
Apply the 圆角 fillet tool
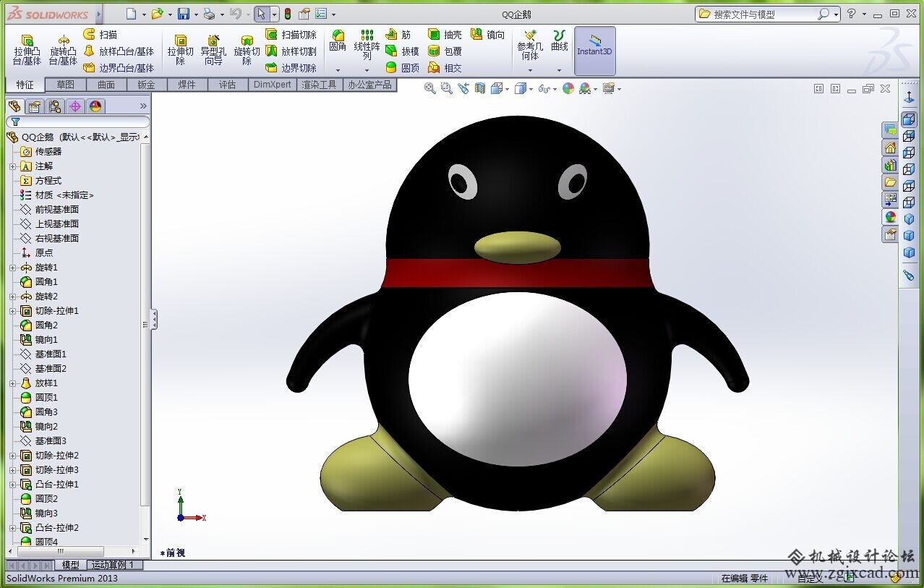coord(338,41)
